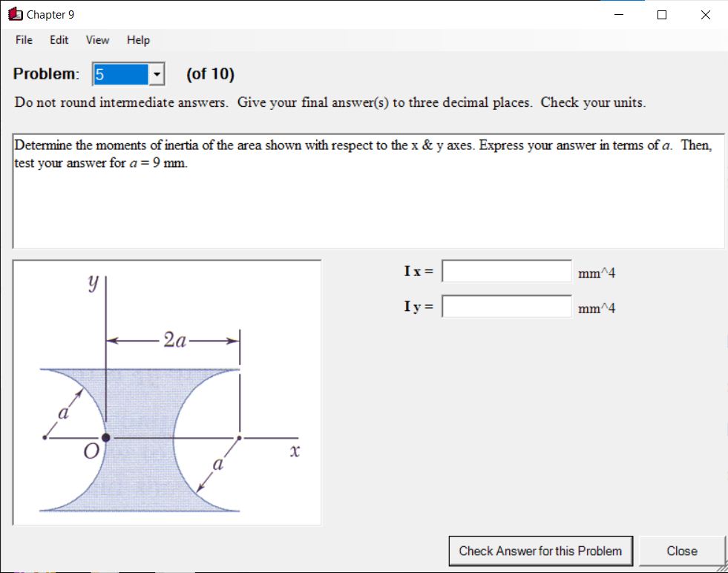This screenshot has width=728, height=573.
Task: Open the View menu
Action: pyautogui.click(x=96, y=40)
